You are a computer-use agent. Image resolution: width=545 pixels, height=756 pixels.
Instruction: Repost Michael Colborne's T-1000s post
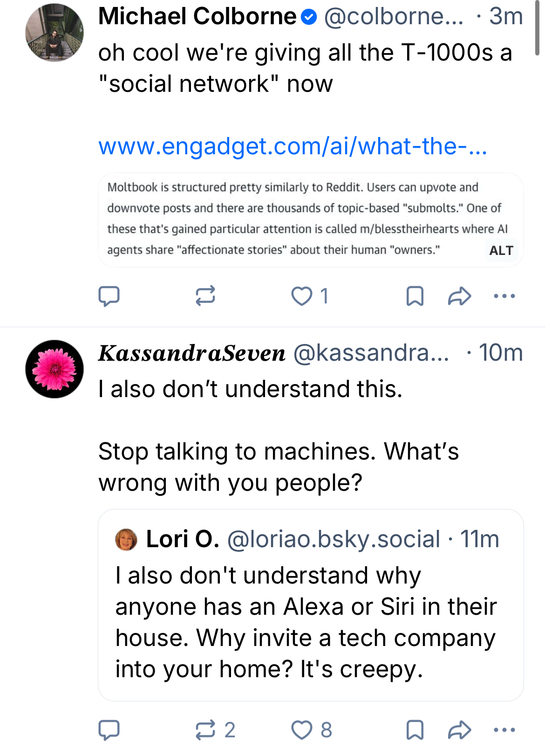205,296
